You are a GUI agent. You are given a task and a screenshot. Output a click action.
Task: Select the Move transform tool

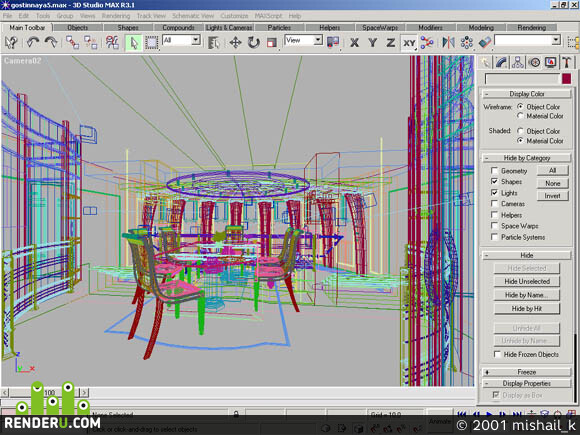(235, 43)
